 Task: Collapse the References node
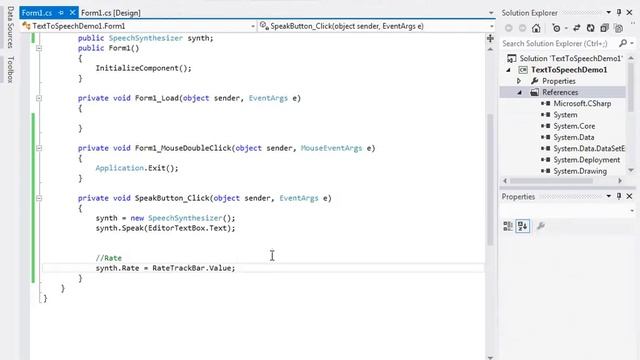pos(520,93)
